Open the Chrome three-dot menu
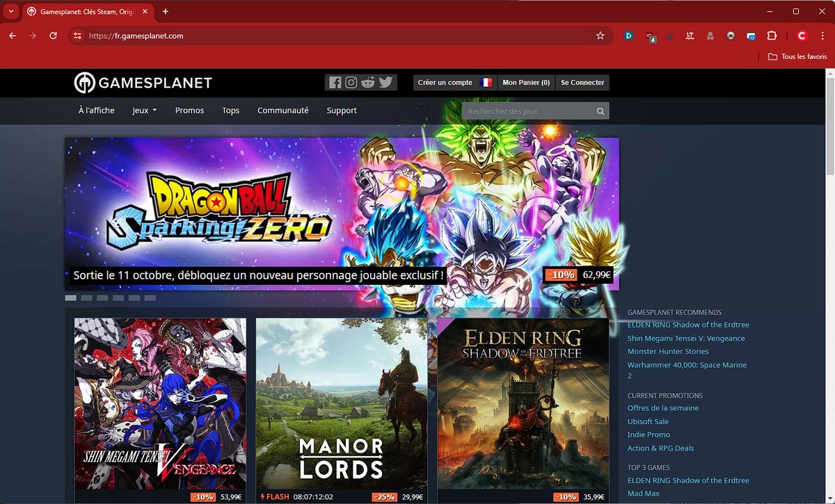The image size is (835, 504). pos(823,35)
